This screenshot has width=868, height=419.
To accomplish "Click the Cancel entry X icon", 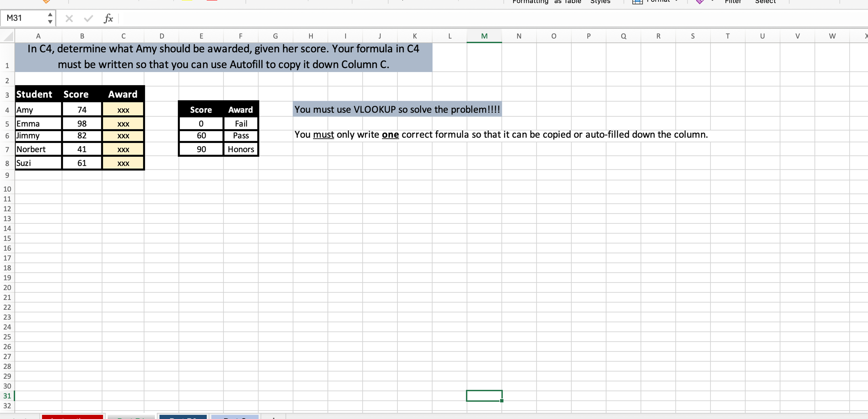I will pos(69,18).
